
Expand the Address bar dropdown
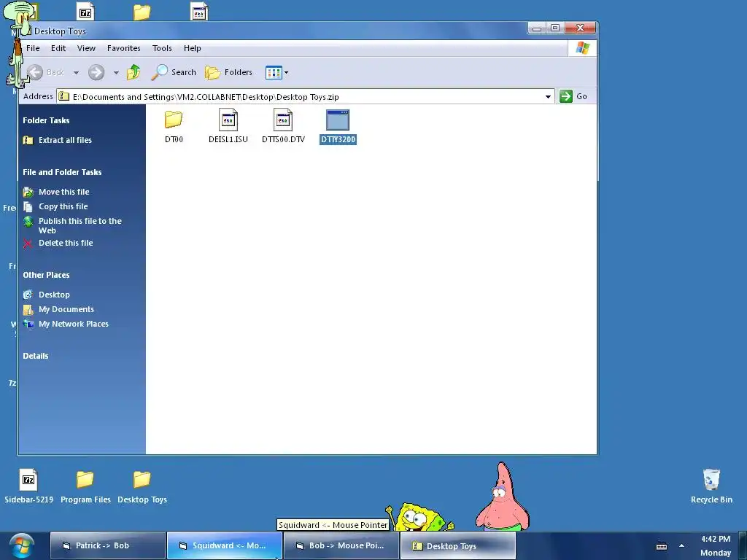point(548,97)
